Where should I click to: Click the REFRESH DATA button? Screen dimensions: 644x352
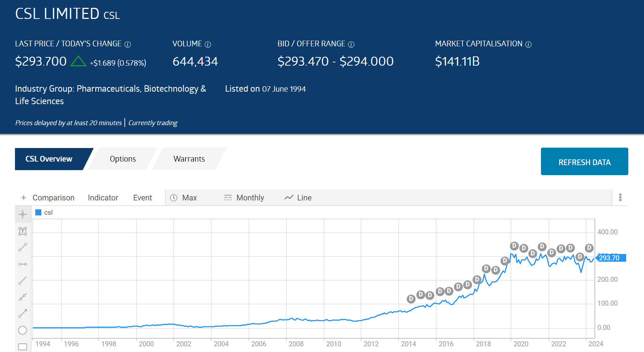[x=584, y=162]
